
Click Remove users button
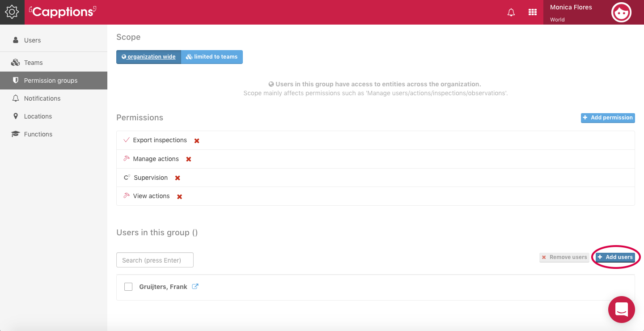click(x=564, y=257)
